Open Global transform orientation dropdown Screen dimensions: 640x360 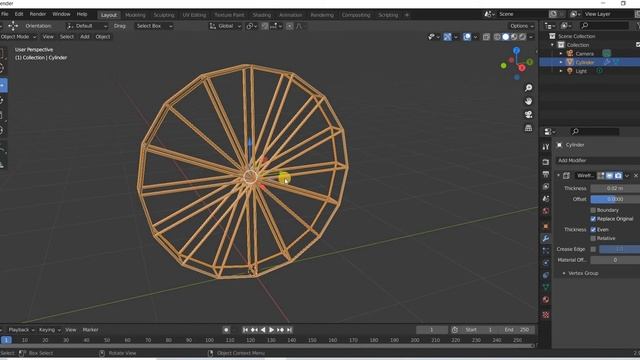point(225,26)
